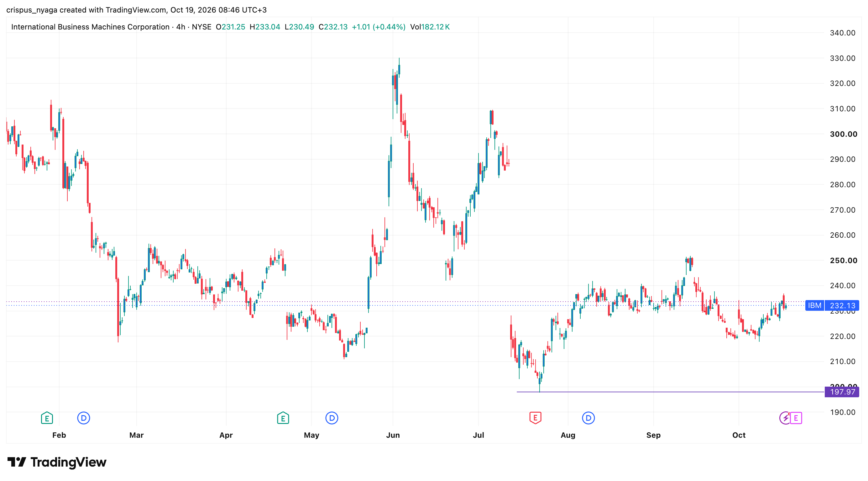Click the 197.97 horizontal line price label

tap(842, 392)
